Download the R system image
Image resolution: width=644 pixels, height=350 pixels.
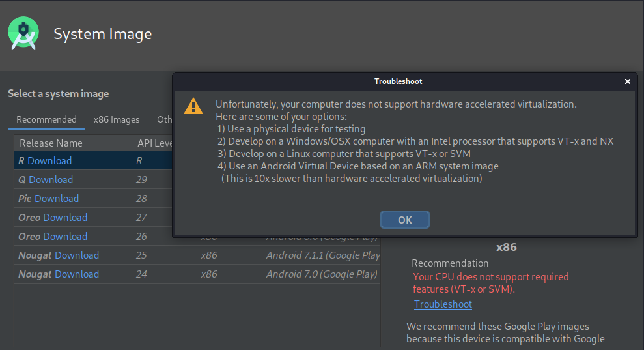coord(49,161)
